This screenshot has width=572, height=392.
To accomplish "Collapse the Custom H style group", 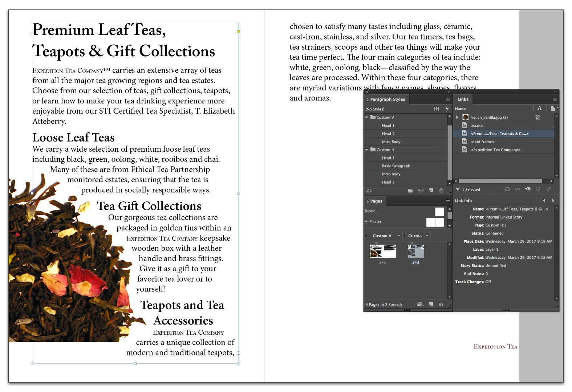I will pyautogui.click(x=367, y=150).
